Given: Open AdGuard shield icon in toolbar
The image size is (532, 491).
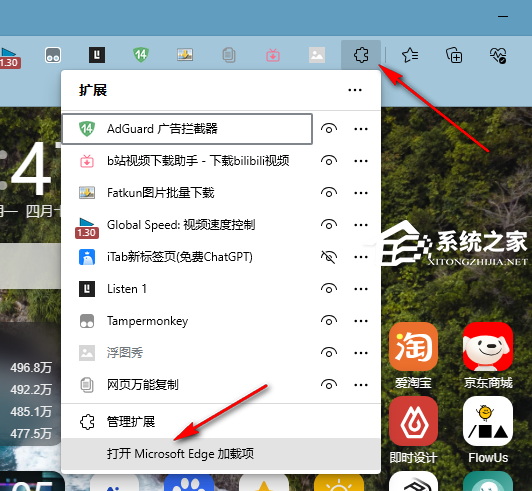Looking at the screenshot, I should pos(141,55).
